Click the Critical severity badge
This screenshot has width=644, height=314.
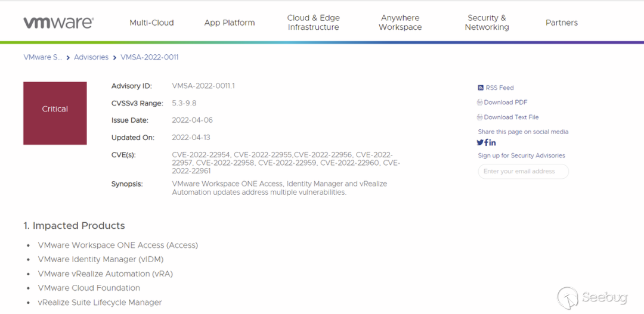click(55, 113)
